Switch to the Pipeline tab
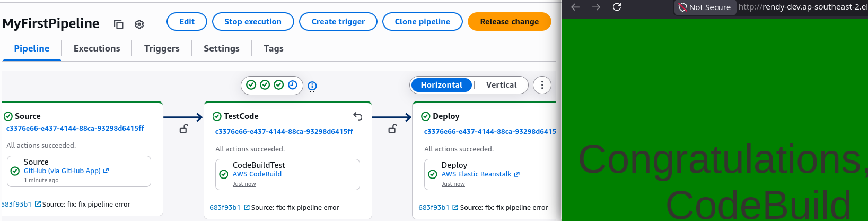Screen dimensions: 868x221 32,48
